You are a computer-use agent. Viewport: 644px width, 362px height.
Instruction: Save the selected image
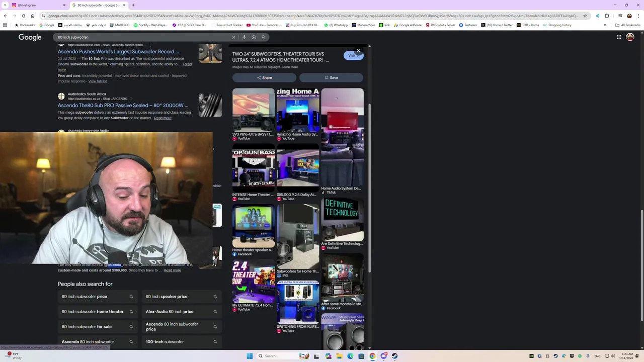pyautogui.click(x=331, y=77)
